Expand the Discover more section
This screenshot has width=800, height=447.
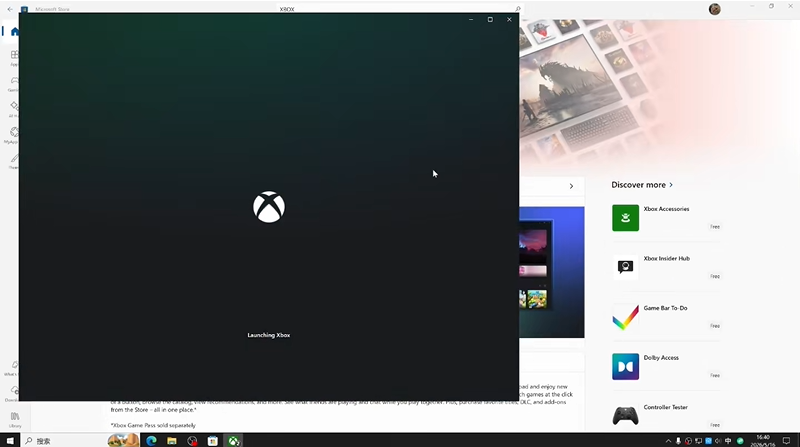click(642, 185)
